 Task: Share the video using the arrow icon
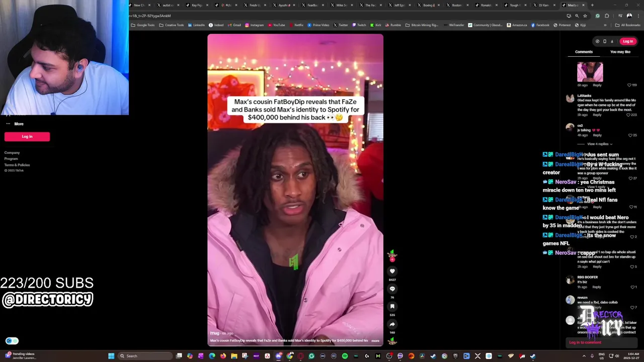392,324
